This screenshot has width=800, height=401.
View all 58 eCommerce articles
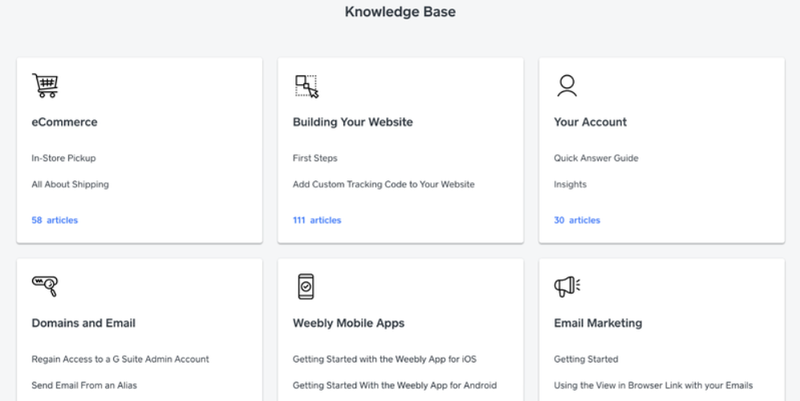pos(55,220)
